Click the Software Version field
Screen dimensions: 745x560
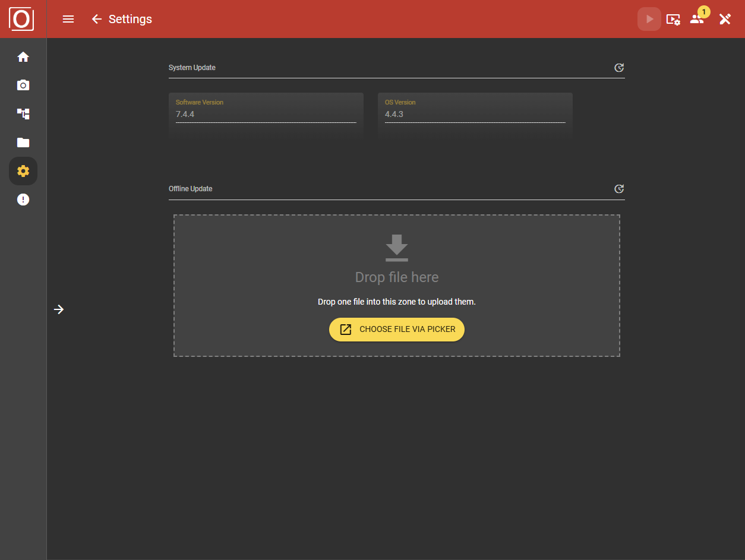[266, 114]
